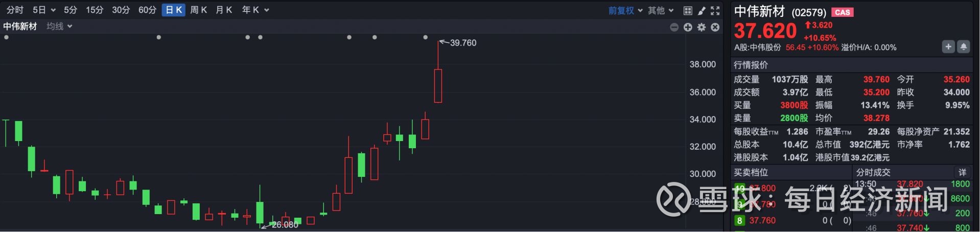Expand the 5日 period dropdown
980x232 pixels.
point(44,10)
